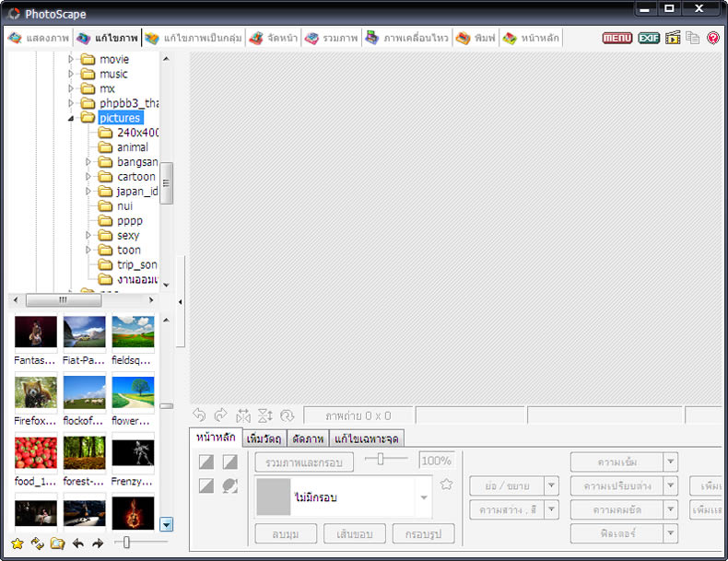The image size is (728, 561).
Task: Expand the bangsan folder
Action: pos(88,161)
